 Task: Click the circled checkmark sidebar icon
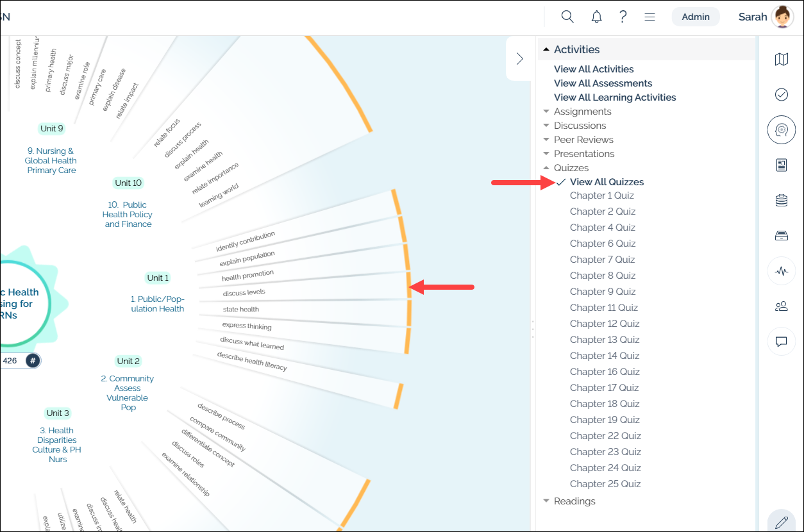click(x=781, y=95)
